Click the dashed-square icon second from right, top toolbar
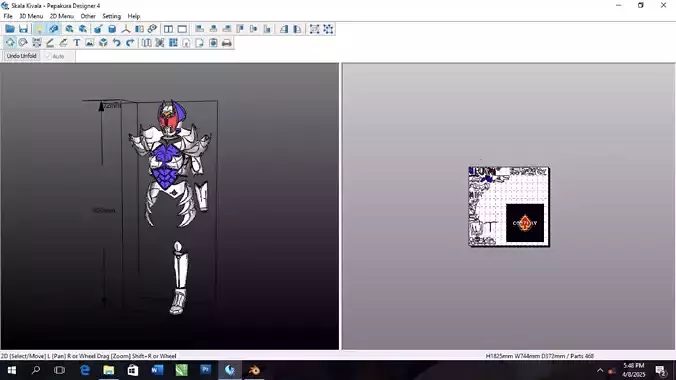The height and width of the screenshot is (380, 676). click(314, 29)
